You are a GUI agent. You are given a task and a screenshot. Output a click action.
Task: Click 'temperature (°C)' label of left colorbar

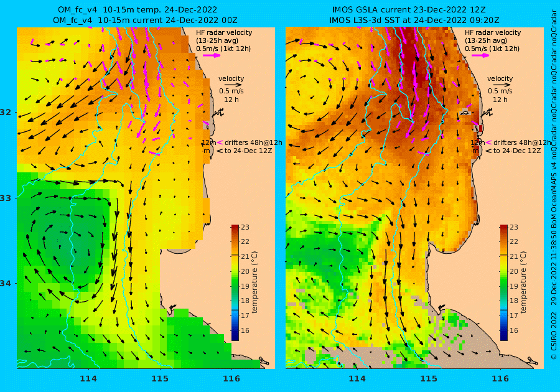tap(254, 282)
